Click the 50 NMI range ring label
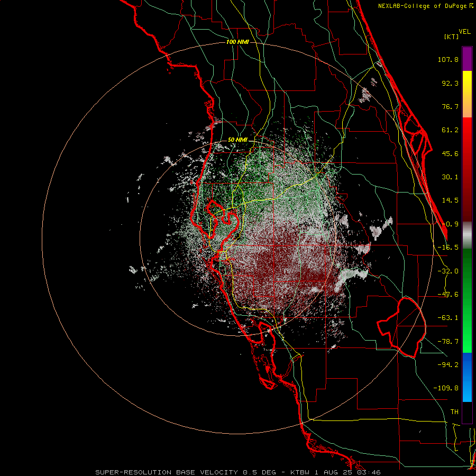 [237, 140]
